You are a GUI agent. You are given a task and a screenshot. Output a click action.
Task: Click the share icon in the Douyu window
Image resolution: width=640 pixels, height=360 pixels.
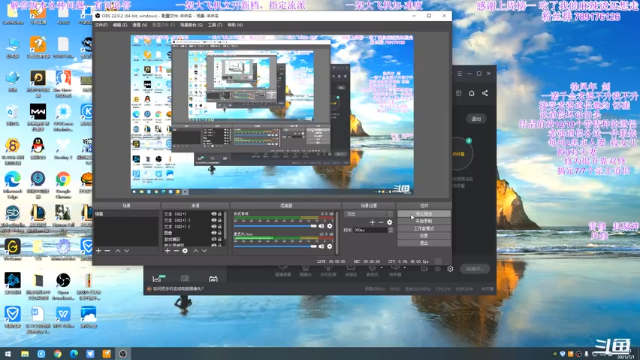click(x=485, y=93)
